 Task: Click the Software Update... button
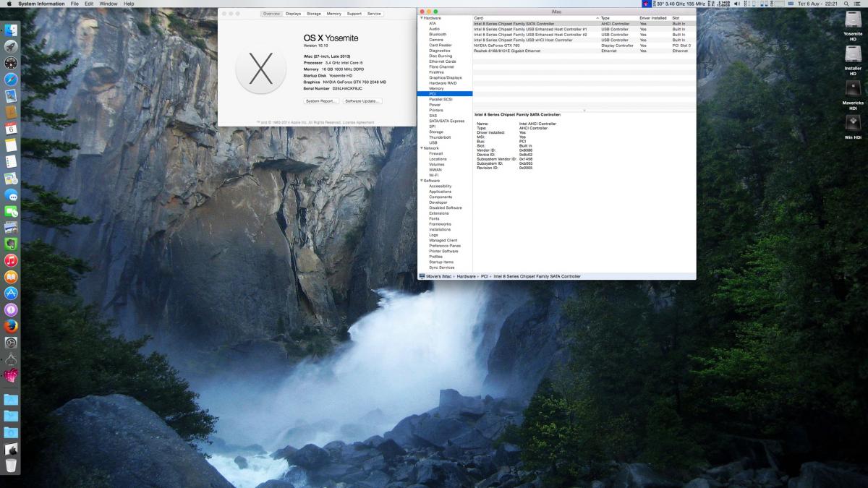[362, 101]
